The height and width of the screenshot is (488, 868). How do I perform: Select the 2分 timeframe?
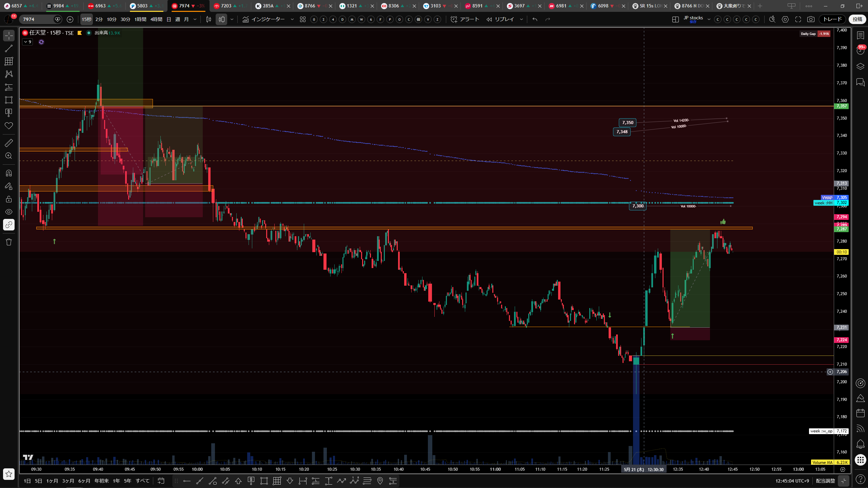[99, 19]
